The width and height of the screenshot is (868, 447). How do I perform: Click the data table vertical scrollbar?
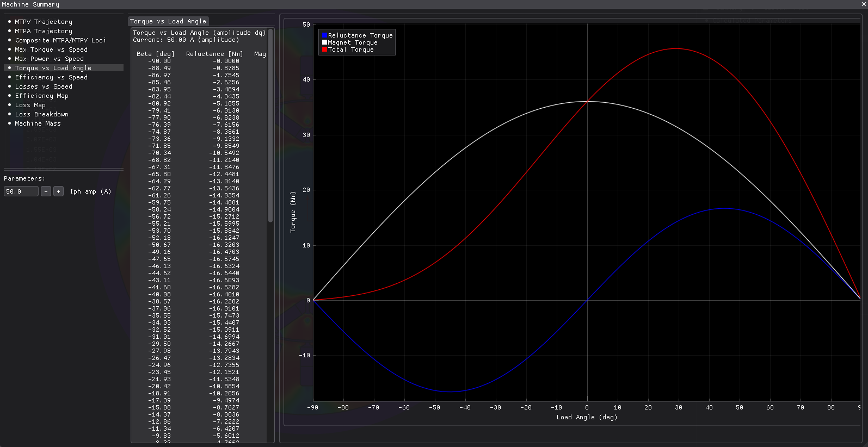270,125
